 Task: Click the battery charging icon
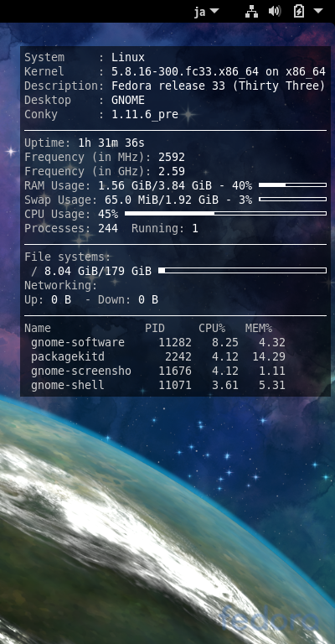point(298,11)
